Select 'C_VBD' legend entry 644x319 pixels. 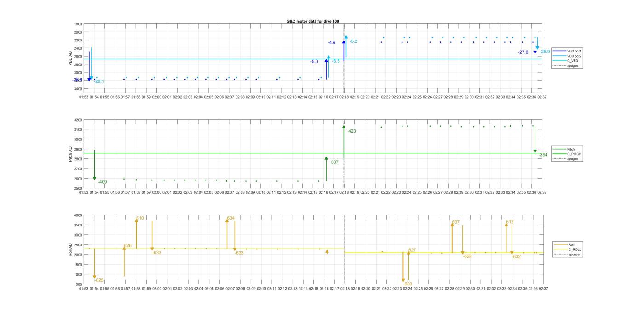[572, 61]
